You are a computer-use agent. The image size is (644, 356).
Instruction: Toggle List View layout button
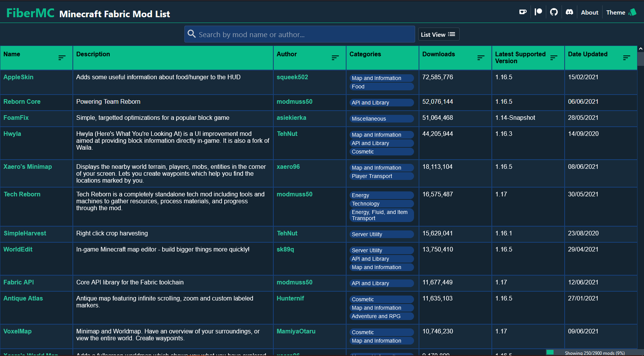(x=439, y=34)
